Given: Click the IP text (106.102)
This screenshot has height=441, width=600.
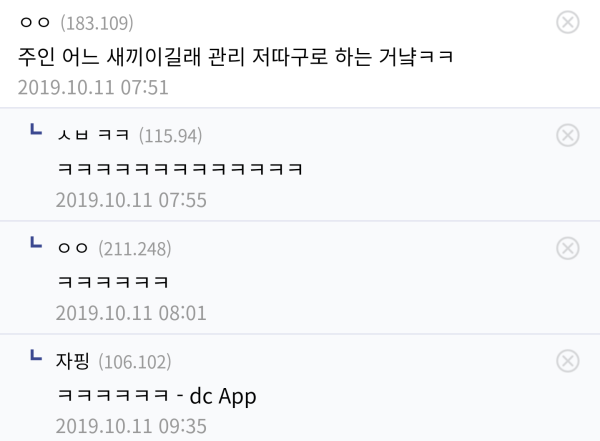Looking at the screenshot, I should (135, 361).
